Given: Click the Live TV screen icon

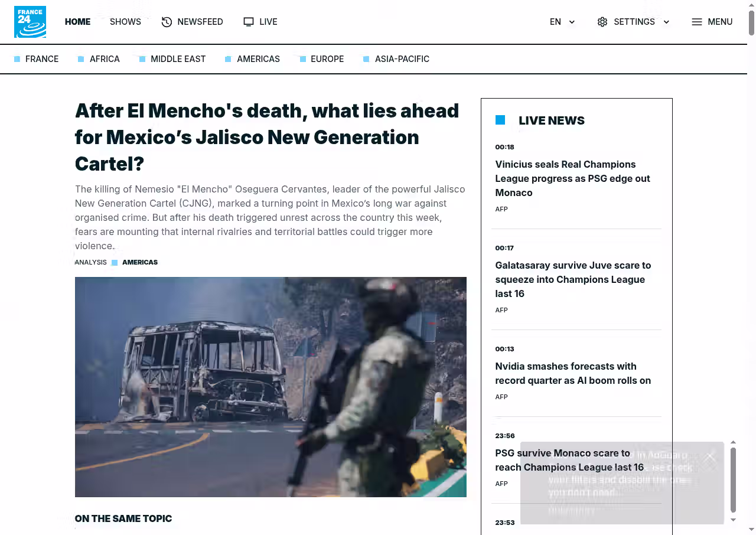Looking at the screenshot, I should pos(249,22).
